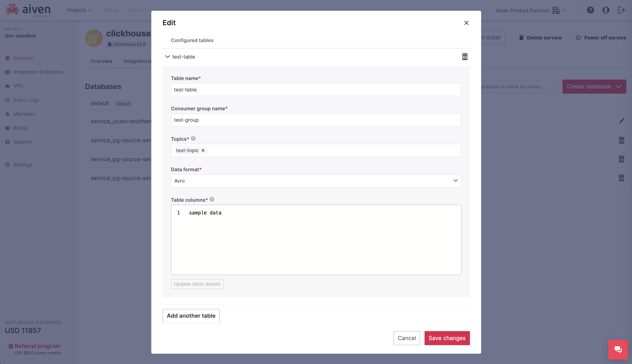Go to Admin in the top nav
This screenshot has height=364, width=632.
[136, 10]
